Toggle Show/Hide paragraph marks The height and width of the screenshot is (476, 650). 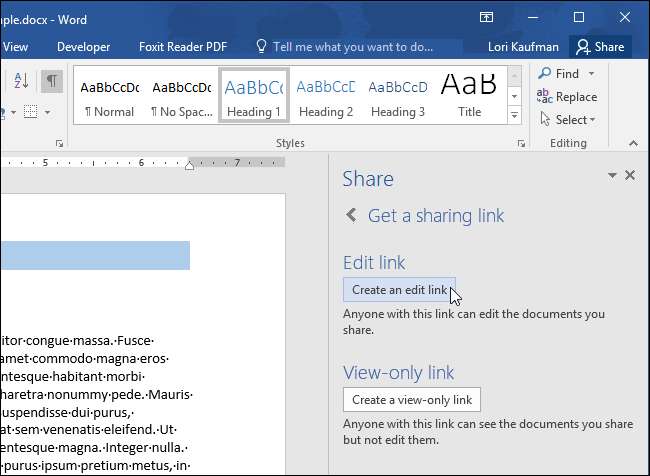coord(52,81)
